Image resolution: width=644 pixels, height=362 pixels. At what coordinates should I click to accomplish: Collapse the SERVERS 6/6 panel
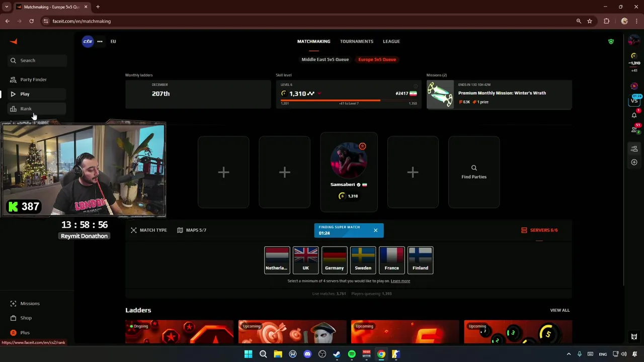click(539, 230)
